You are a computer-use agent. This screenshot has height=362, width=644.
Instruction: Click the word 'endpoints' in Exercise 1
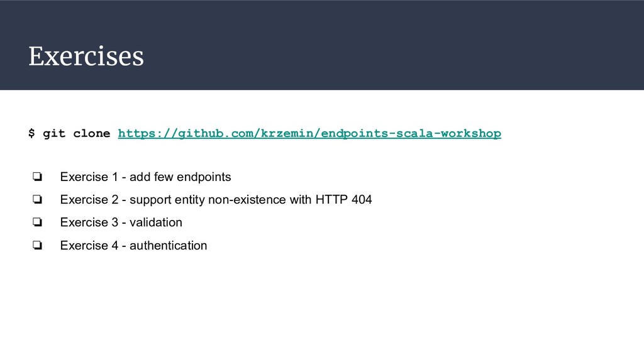[x=203, y=177]
